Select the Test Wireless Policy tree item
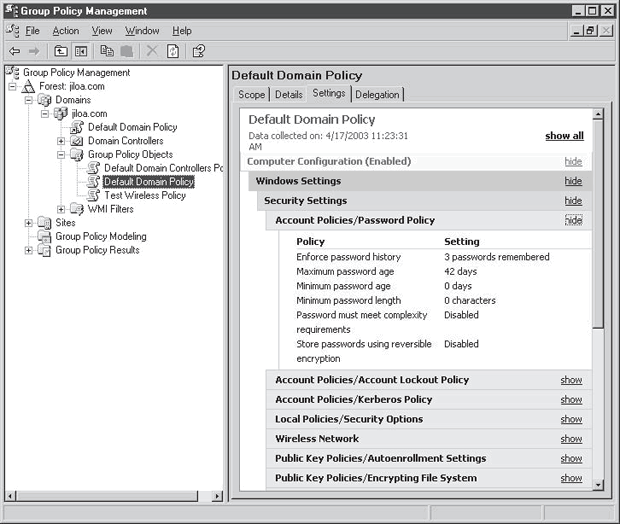 [x=145, y=195]
